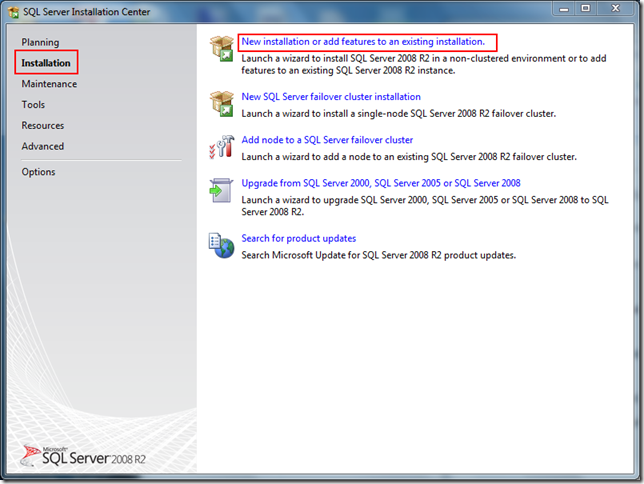Start New SQL Server failover cluster installation
Image resolution: width=644 pixels, height=484 pixels.
click(331, 97)
